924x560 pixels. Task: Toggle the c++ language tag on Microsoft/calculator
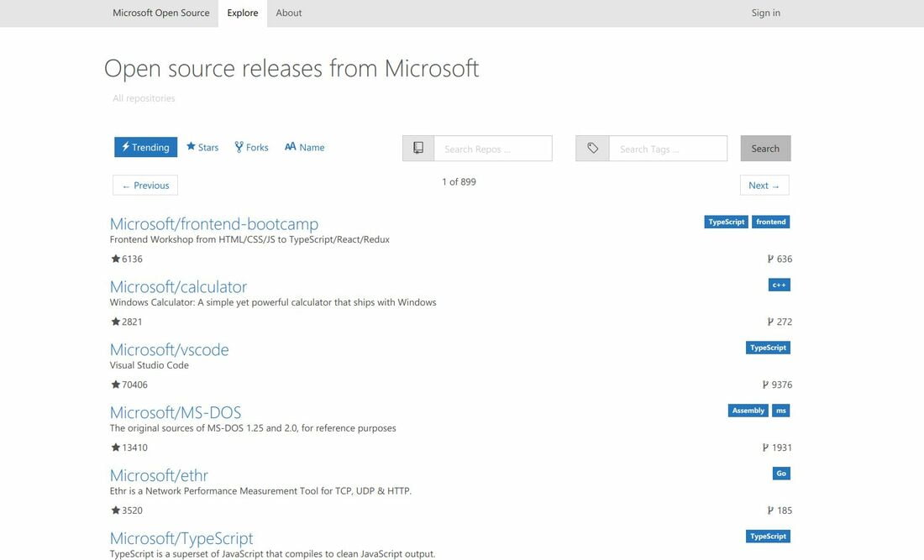(x=779, y=285)
